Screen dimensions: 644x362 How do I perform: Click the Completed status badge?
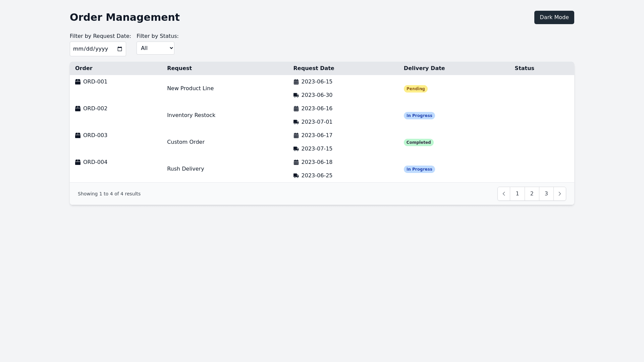[x=418, y=142]
